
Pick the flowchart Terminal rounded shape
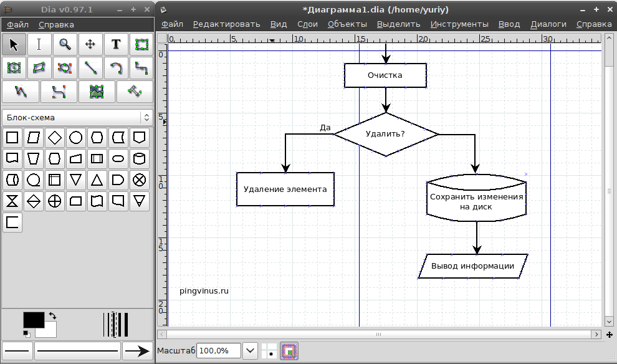[118, 158]
